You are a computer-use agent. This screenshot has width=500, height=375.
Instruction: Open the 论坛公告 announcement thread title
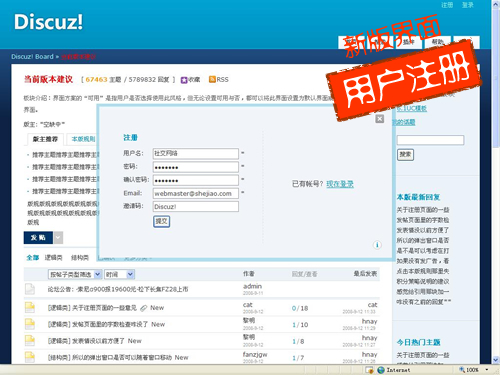(118, 289)
